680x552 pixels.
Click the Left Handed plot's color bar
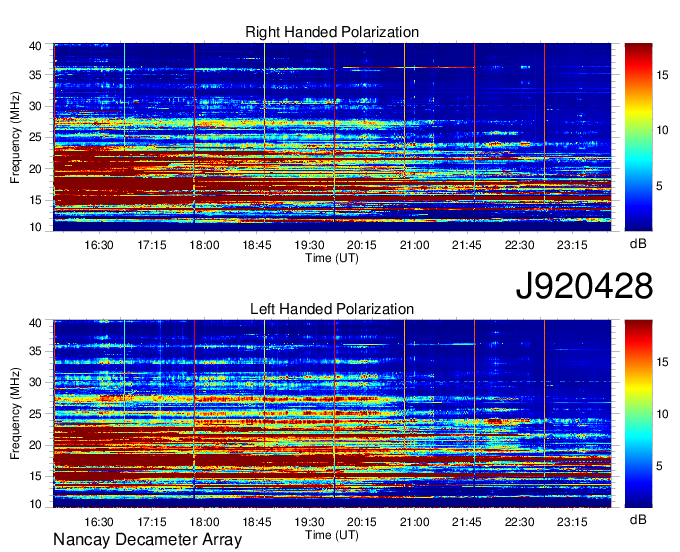(x=638, y=414)
